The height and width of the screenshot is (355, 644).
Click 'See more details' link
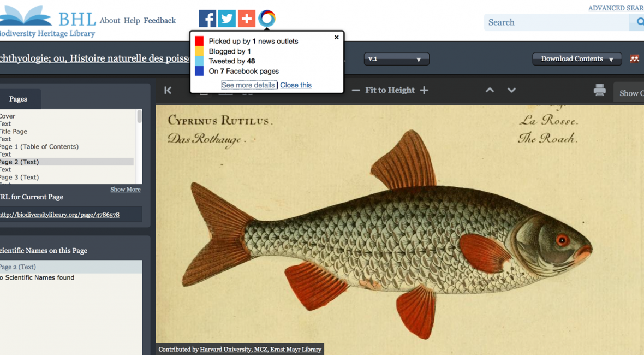248,85
